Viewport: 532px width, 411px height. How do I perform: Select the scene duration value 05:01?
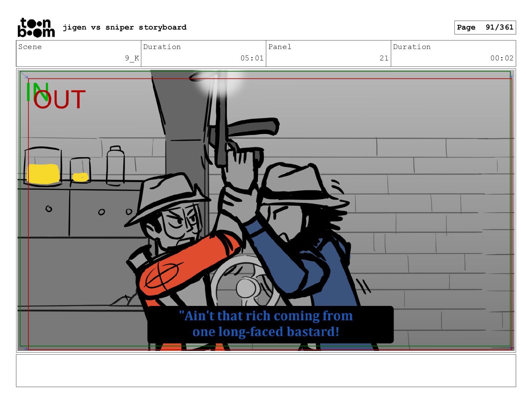pos(252,58)
